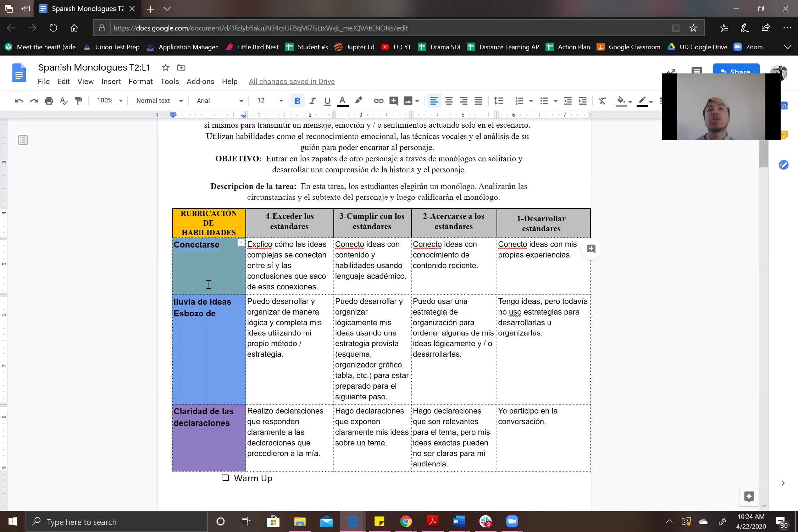Open the document outline icon
This screenshot has height=532, width=798.
(23, 140)
